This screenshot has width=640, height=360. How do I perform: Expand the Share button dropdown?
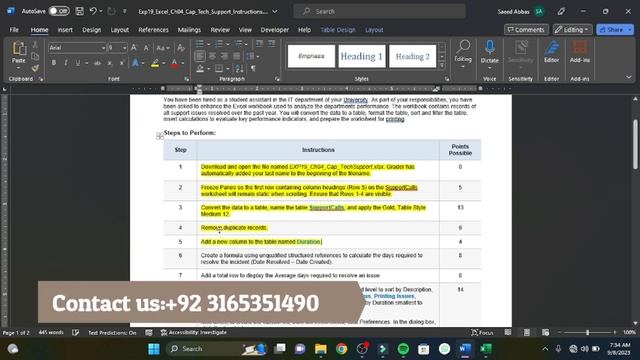click(630, 30)
